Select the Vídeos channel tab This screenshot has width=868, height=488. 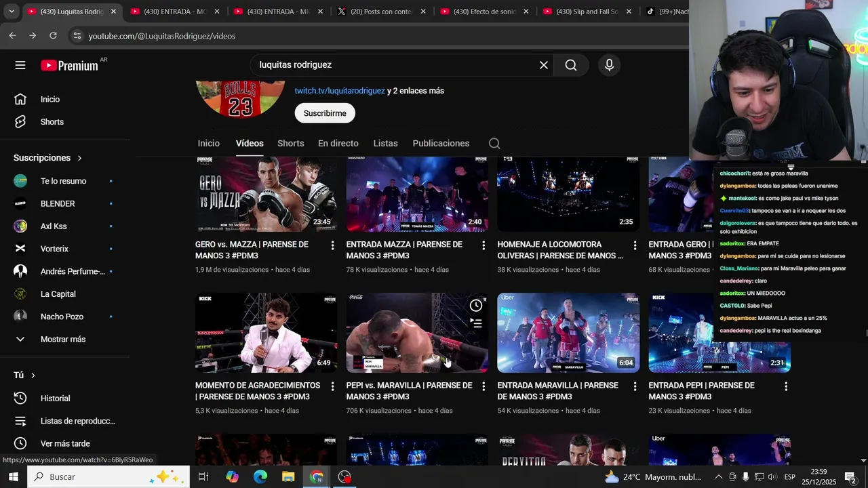coord(250,144)
